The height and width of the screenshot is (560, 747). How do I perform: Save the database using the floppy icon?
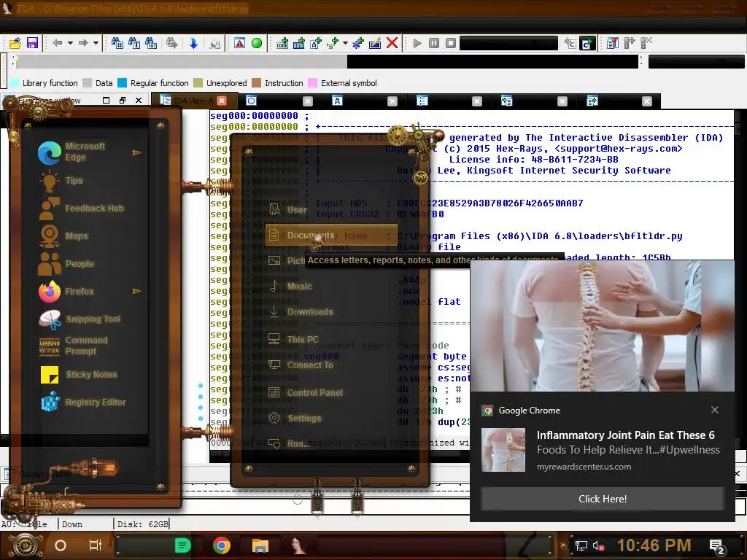[x=32, y=43]
